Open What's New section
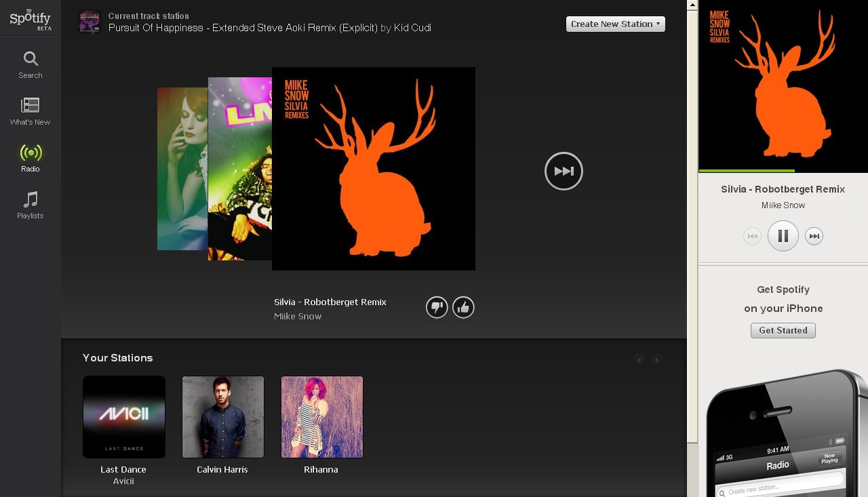Viewport: 868px width, 497px height. click(31, 112)
